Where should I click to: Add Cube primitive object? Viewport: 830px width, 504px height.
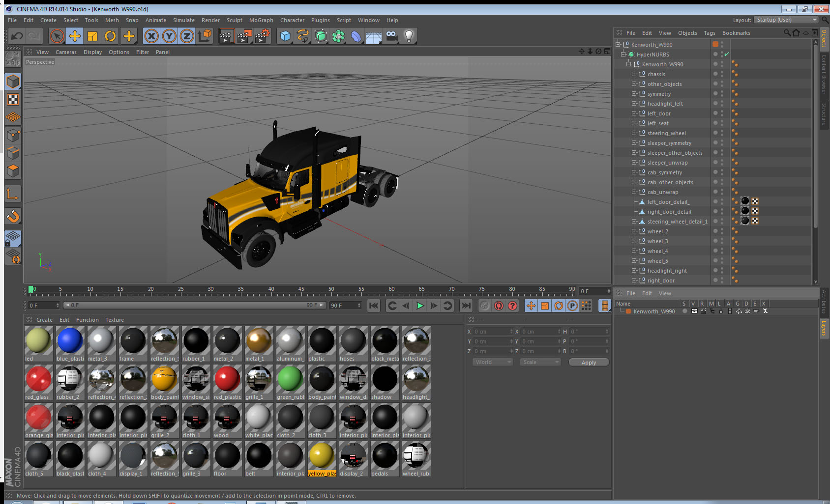pyautogui.click(x=285, y=36)
